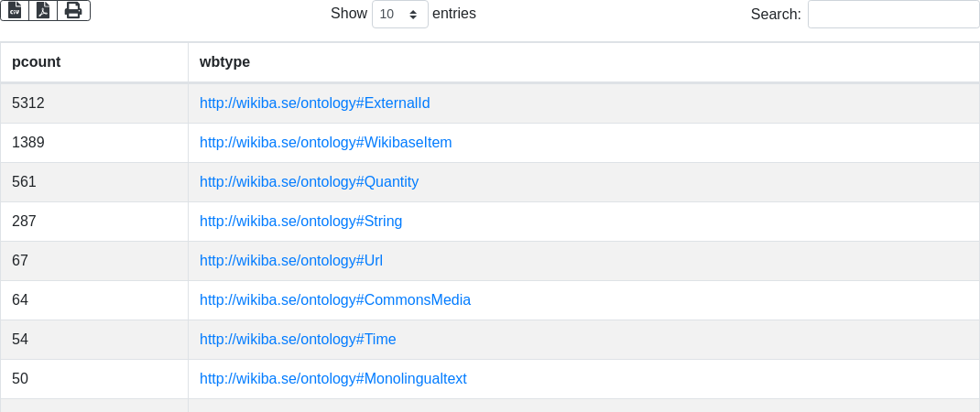Screen dimensions: 980x412
Task: Export table as PDF icon
Action: click(x=43, y=11)
